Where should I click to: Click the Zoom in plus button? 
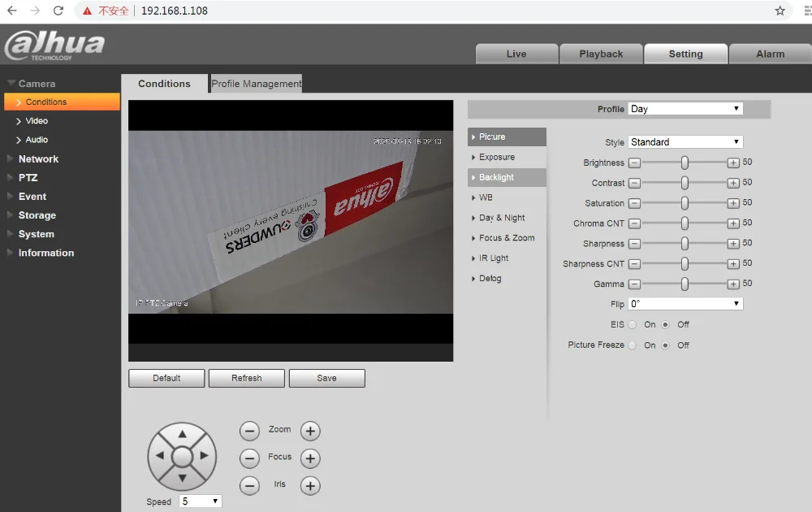click(x=310, y=431)
